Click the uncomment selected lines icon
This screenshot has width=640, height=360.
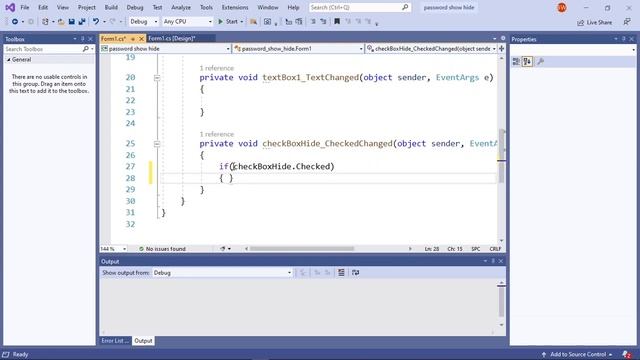click(x=323, y=22)
